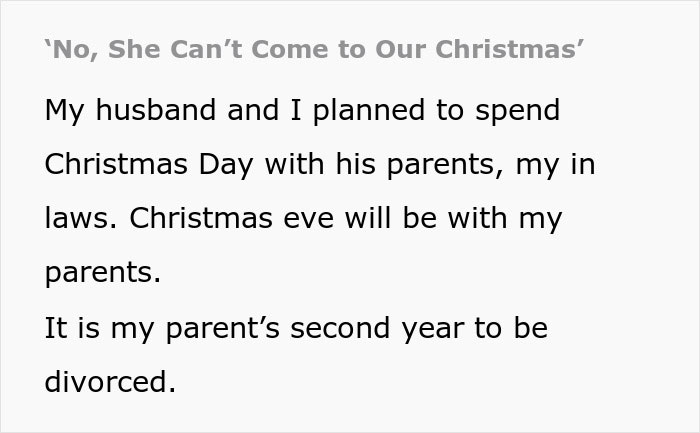Image resolution: width=700 pixels, height=433 pixels.
Task: Click the line beginning 'Christmas Day with his parents'
Action: (x=320, y=164)
